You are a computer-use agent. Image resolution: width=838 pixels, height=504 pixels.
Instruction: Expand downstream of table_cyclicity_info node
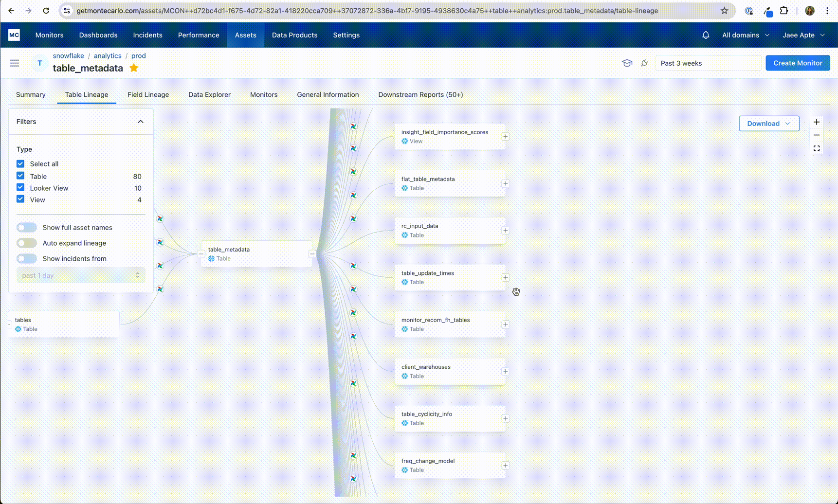pos(506,419)
